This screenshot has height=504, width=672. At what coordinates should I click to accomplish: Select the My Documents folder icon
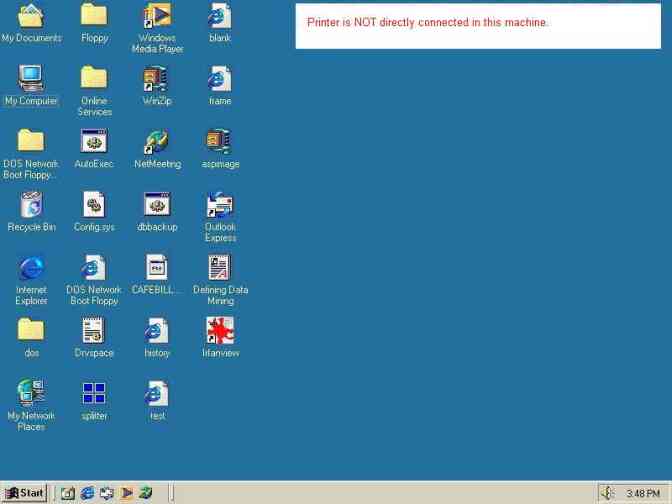[31, 15]
